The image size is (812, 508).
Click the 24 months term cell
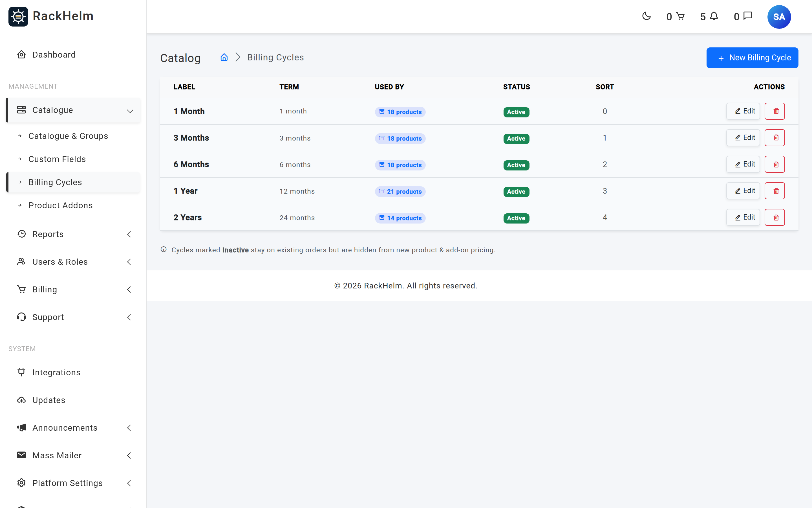[297, 218]
